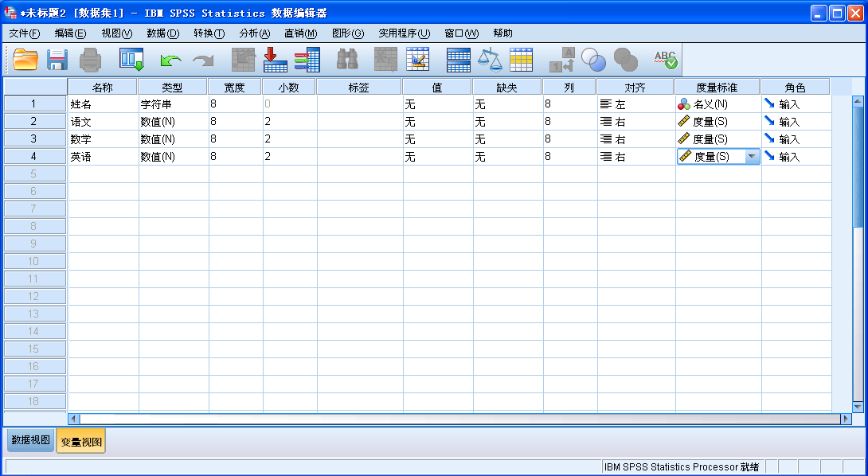Click the SPSS application icon in title bar
This screenshot has height=476, width=868.
click(10, 12)
